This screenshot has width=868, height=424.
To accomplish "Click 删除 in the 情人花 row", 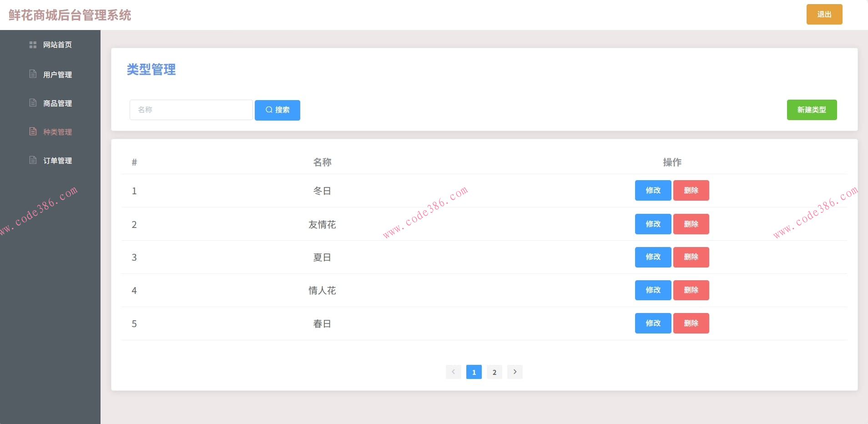I will (691, 290).
